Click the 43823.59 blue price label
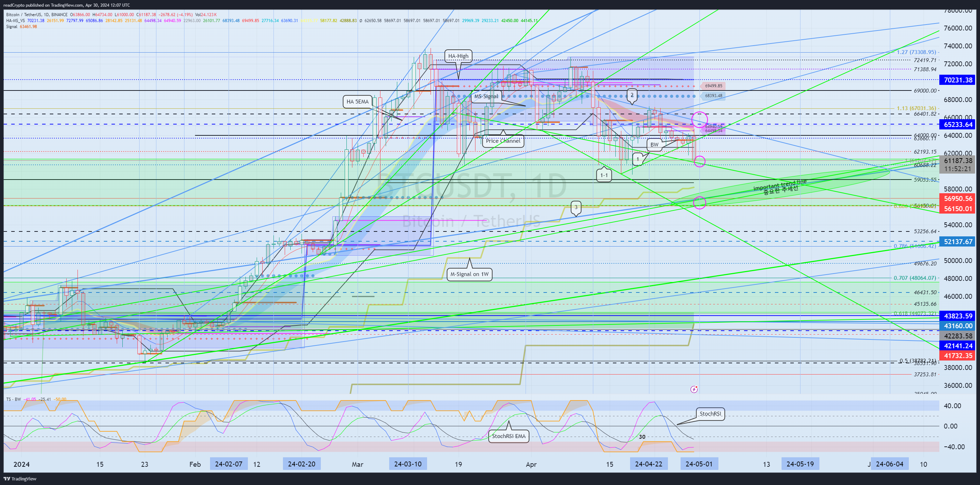 coord(958,316)
